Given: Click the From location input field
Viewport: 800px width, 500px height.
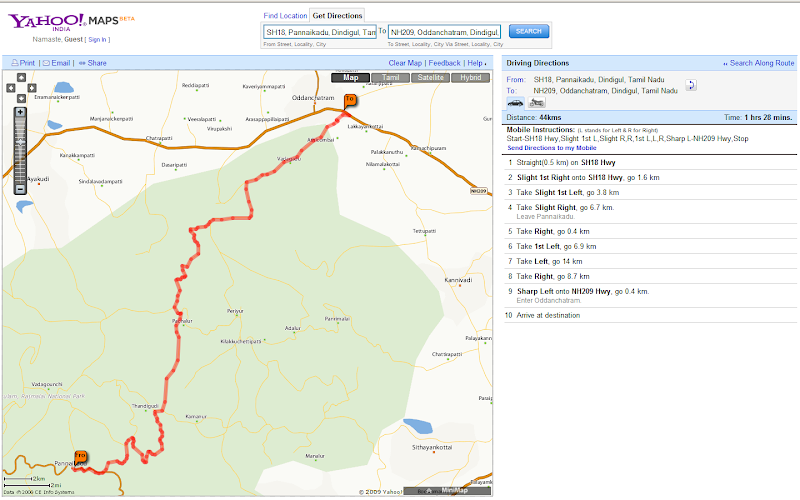Looking at the screenshot, I should coord(320,32).
